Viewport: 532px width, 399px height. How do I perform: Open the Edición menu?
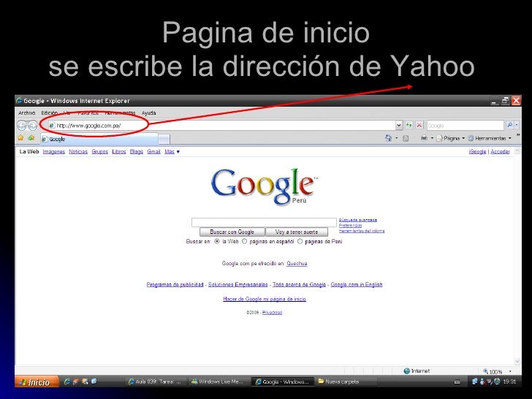[49, 113]
